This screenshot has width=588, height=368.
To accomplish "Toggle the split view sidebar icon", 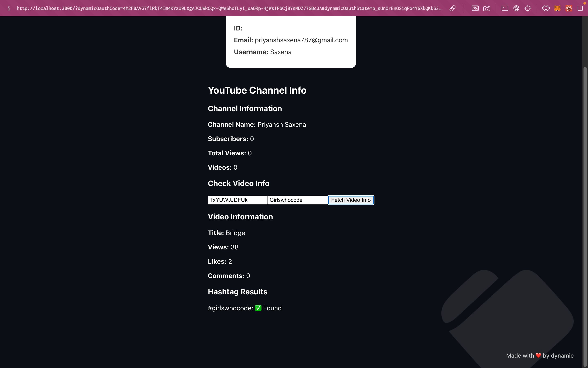I will coord(580,8).
